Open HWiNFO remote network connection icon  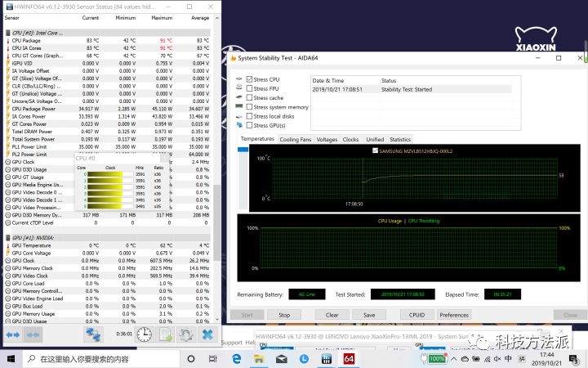(x=92, y=334)
